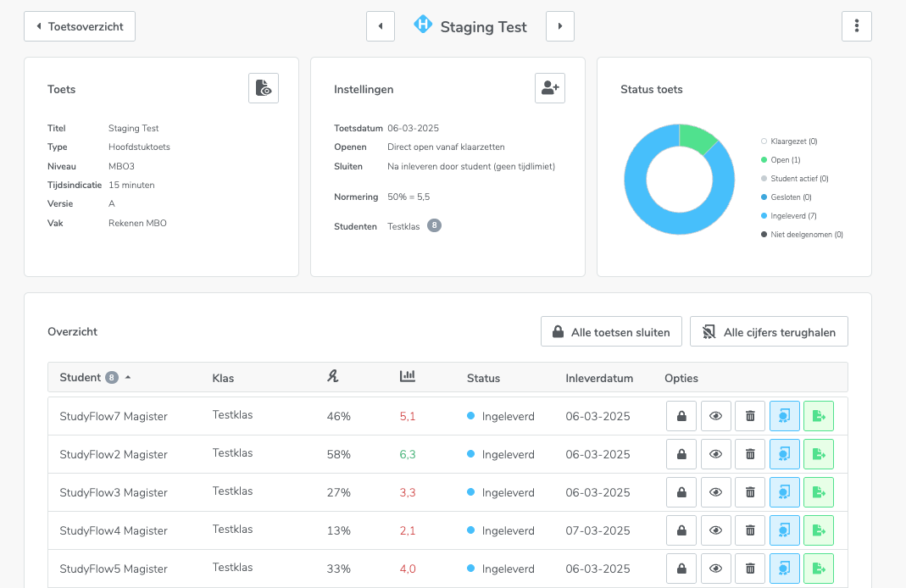View the StudyFlow3 Magister test with the eye icon
Image resolution: width=906 pixels, height=588 pixels.
[x=716, y=492]
